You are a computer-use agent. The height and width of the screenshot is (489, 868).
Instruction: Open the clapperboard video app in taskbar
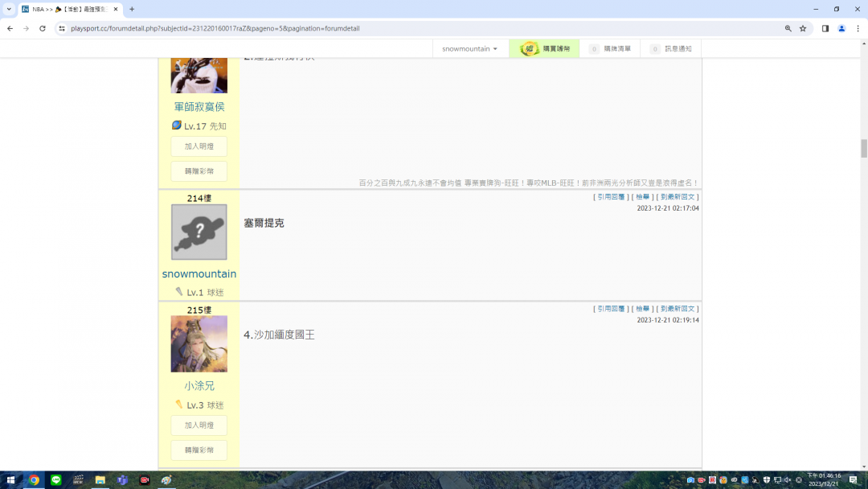pos(78,480)
